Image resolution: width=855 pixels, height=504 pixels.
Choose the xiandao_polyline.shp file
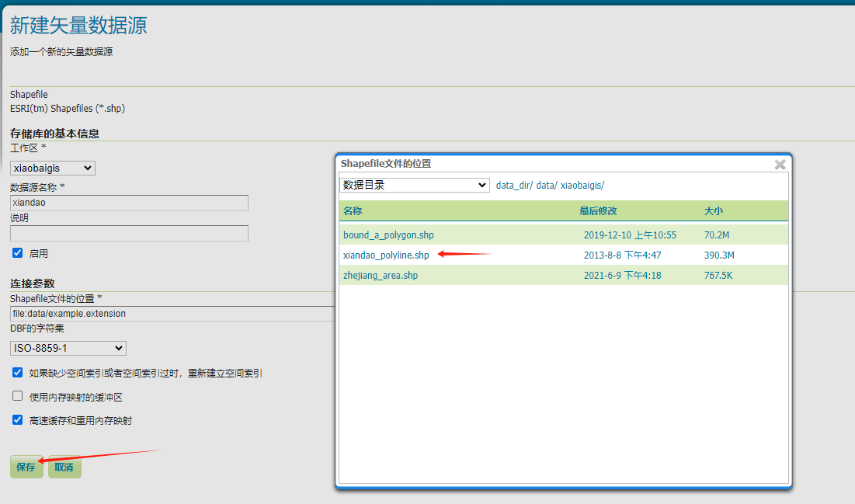pos(386,255)
